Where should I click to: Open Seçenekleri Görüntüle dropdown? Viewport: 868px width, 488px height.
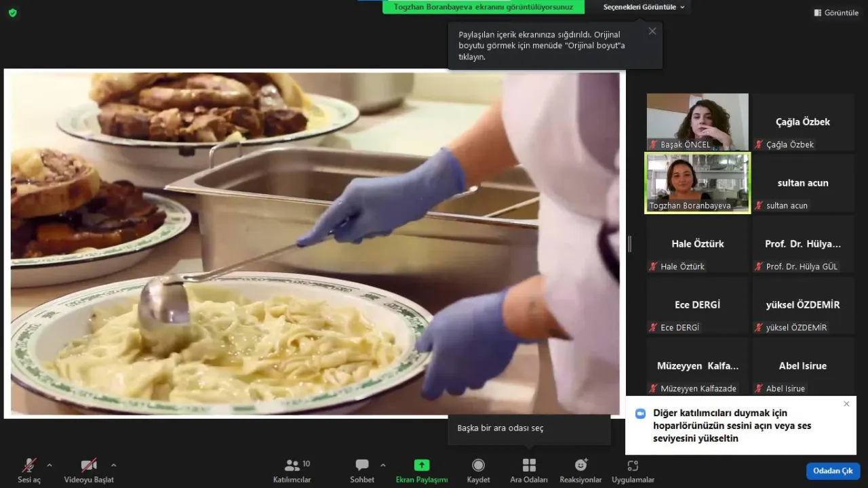click(x=644, y=7)
